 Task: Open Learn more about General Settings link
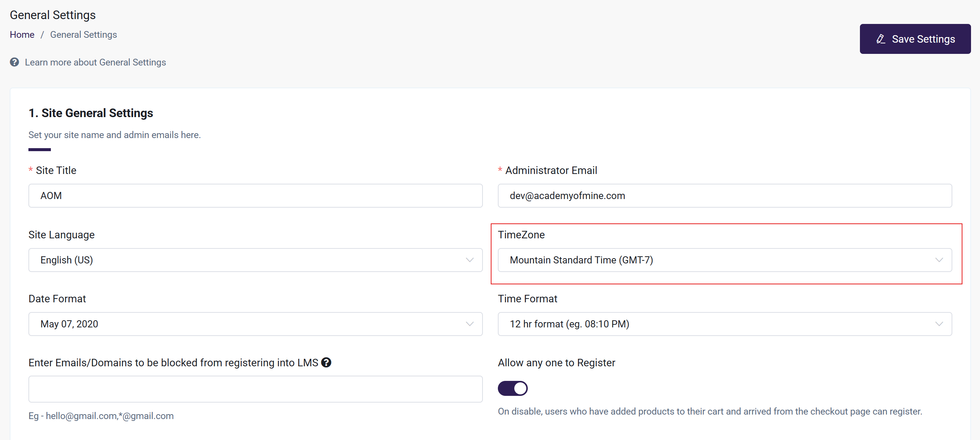click(x=95, y=62)
